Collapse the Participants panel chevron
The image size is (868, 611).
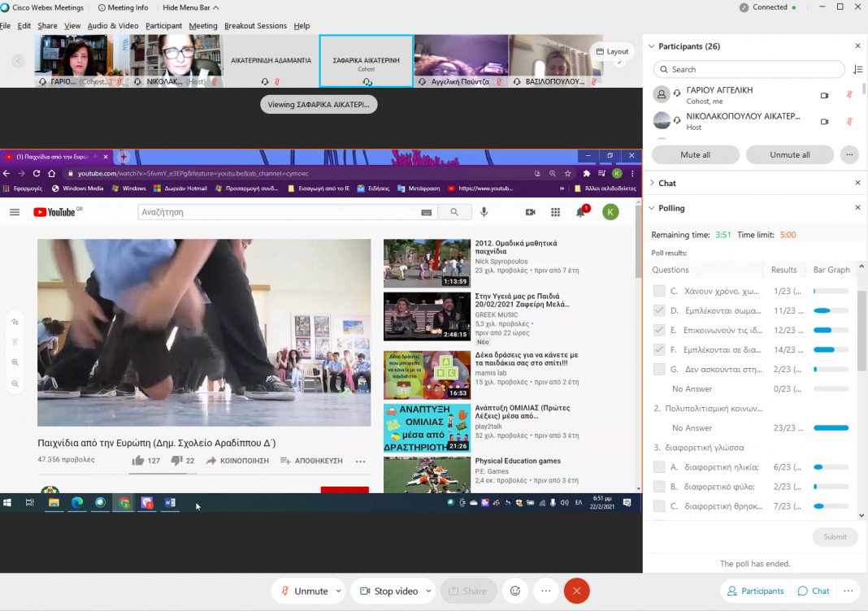coord(652,46)
